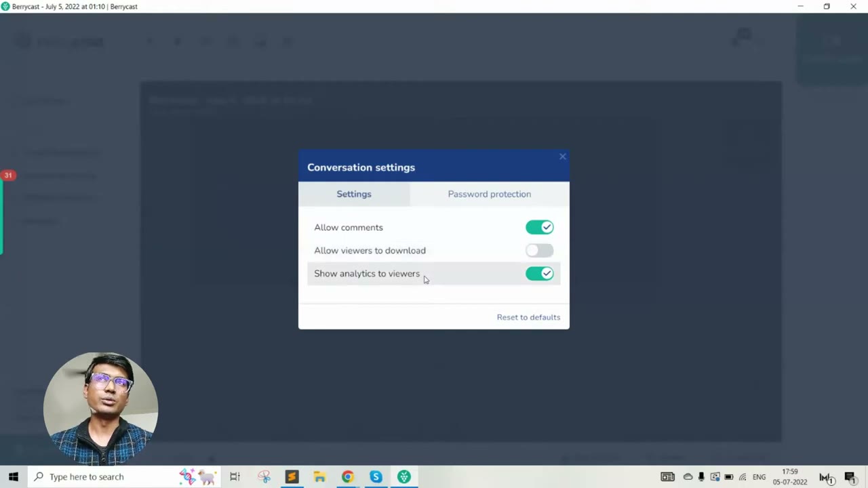Click Reset to defaults link
The height and width of the screenshot is (488, 868).
point(528,317)
